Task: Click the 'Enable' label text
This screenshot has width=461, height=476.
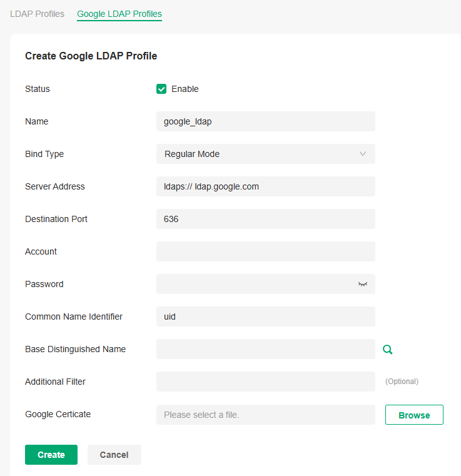Action: click(185, 89)
